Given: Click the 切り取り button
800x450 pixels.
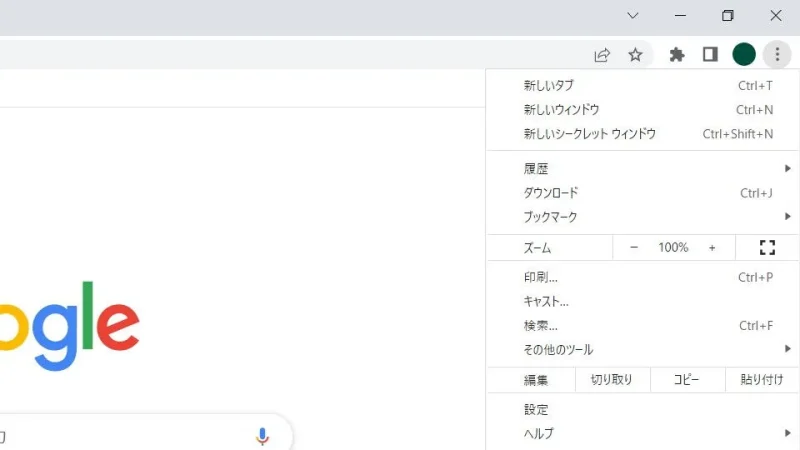Looking at the screenshot, I should point(612,380).
